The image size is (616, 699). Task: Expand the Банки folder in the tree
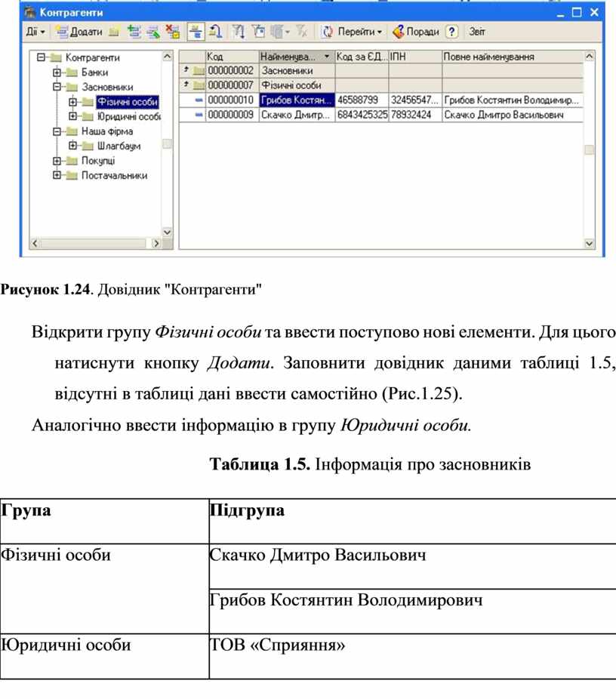[x=57, y=72]
